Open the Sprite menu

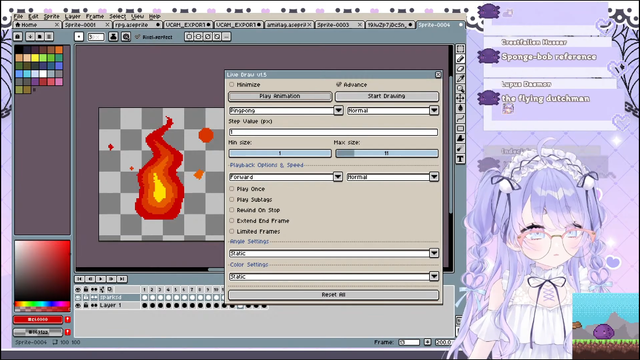point(51,16)
